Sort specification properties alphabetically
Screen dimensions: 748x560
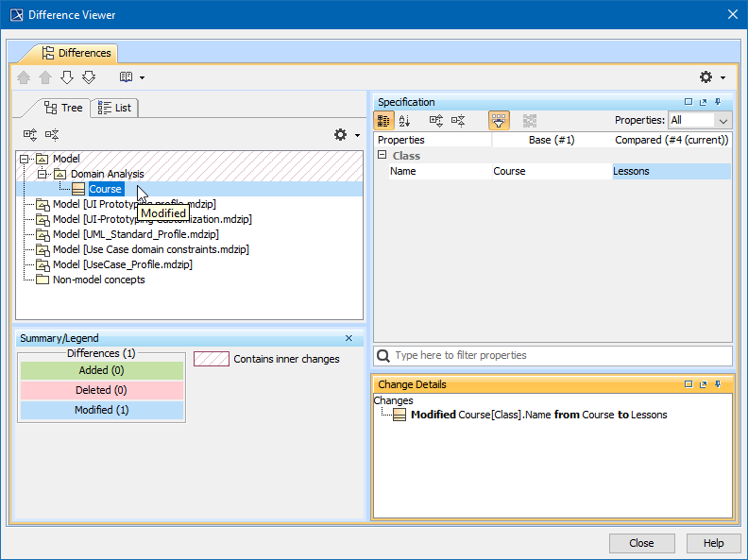405,121
